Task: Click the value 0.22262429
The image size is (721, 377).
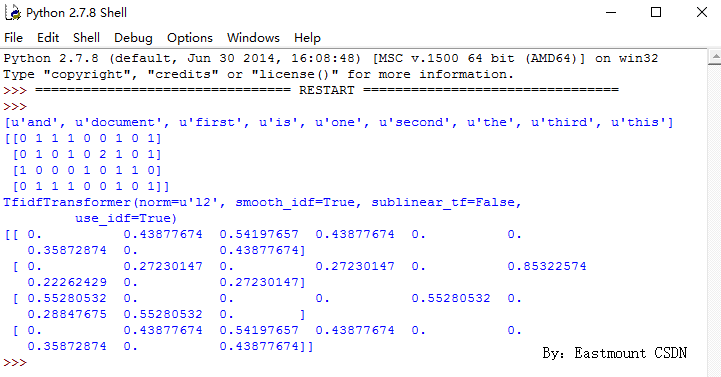Action: click(67, 282)
